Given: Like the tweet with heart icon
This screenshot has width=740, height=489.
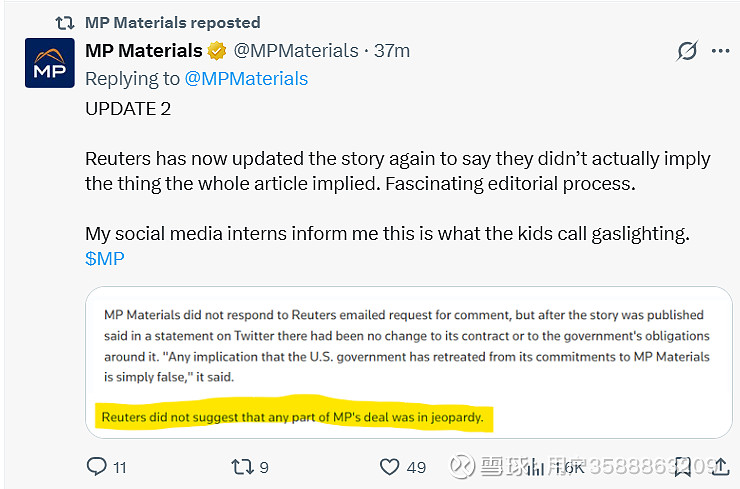Looking at the screenshot, I should (390, 466).
